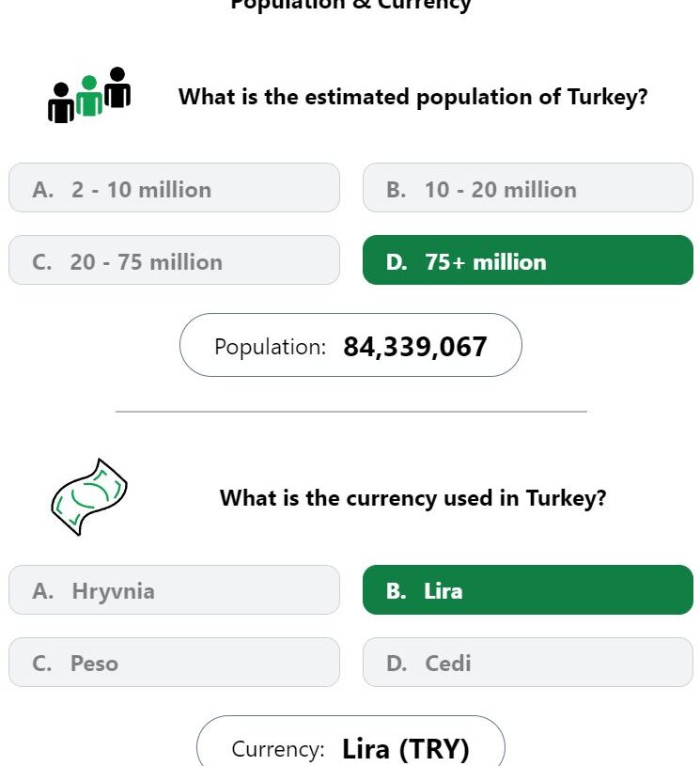Screen dimensions: 700x766
Task: Click the green banknote currency icon
Action: tap(89, 497)
